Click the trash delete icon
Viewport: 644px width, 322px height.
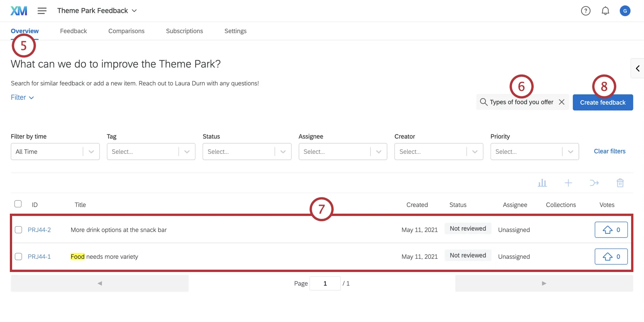tap(620, 183)
